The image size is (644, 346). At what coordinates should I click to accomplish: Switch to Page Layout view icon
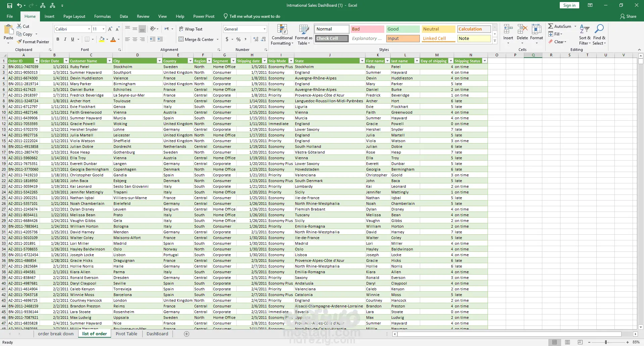click(567, 342)
